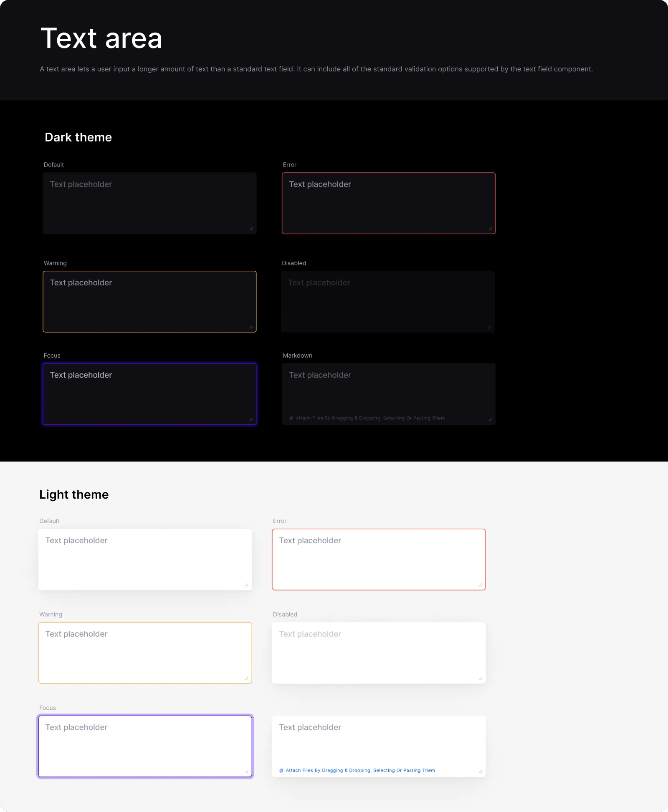Click resize handle of light theme Default text area
The image size is (668, 812).
(x=247, y=585)
